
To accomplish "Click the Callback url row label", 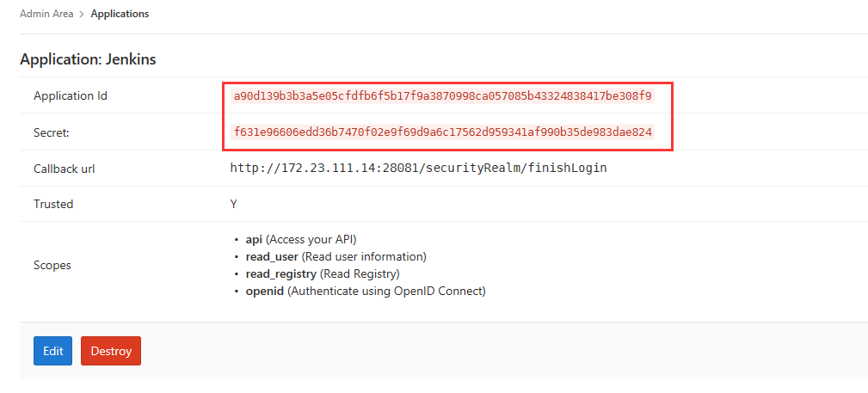I will pyautogui.click(x=65, y=169).
